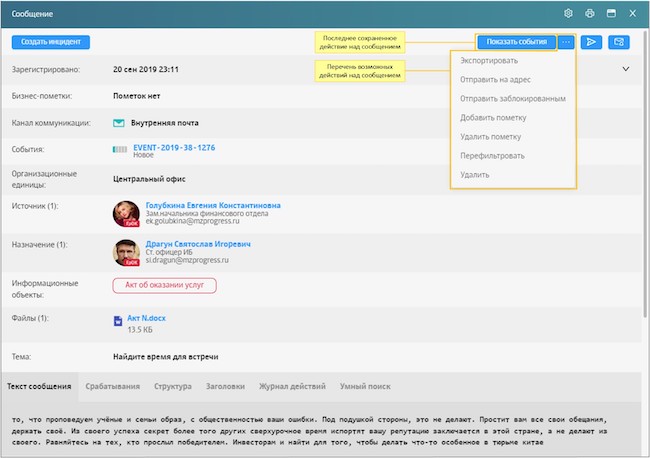Switch to Умный поиск tab
The width and height of the screenshot is (650, 458).
coord(365,386)
